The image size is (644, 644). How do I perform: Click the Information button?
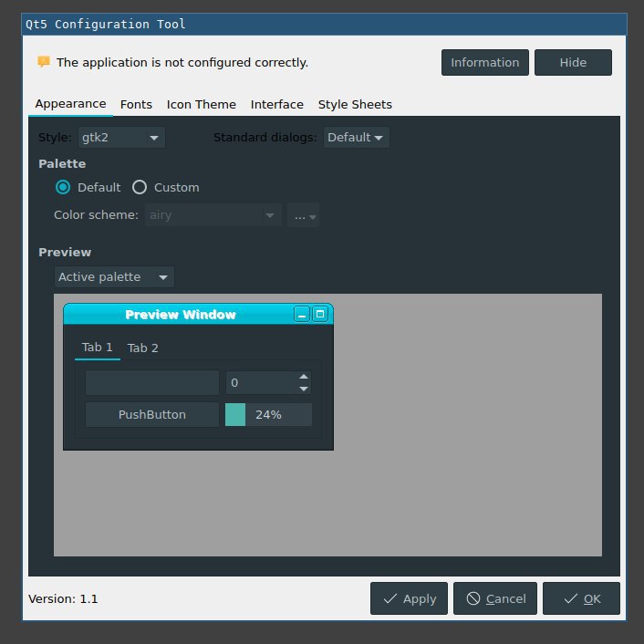coord(485,62)
